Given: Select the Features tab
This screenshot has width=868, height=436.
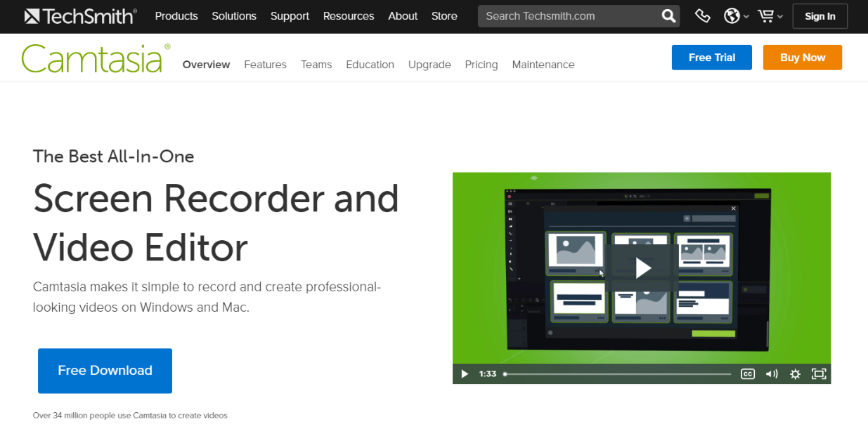Looking at the screenshot, I should [x=265, y=65].
